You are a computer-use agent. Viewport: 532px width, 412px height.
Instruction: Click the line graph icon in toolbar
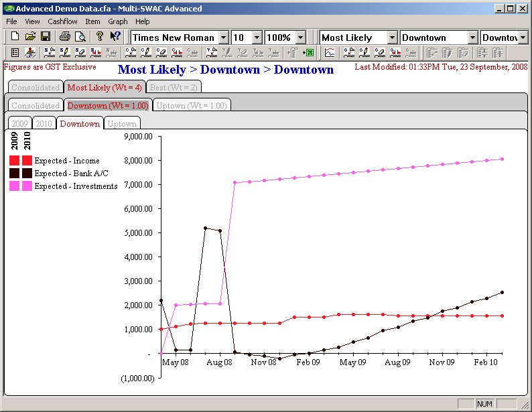pos(330,52)
